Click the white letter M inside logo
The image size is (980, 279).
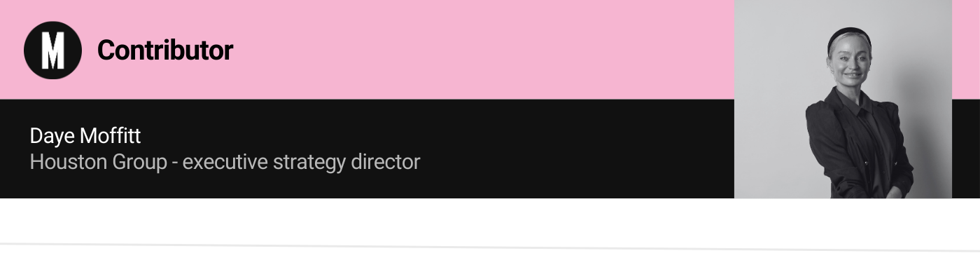click(x=52, y=50)
